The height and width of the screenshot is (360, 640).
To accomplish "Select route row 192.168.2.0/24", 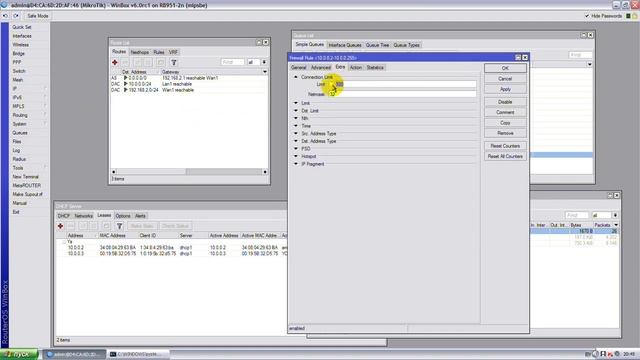I will 189,90.
